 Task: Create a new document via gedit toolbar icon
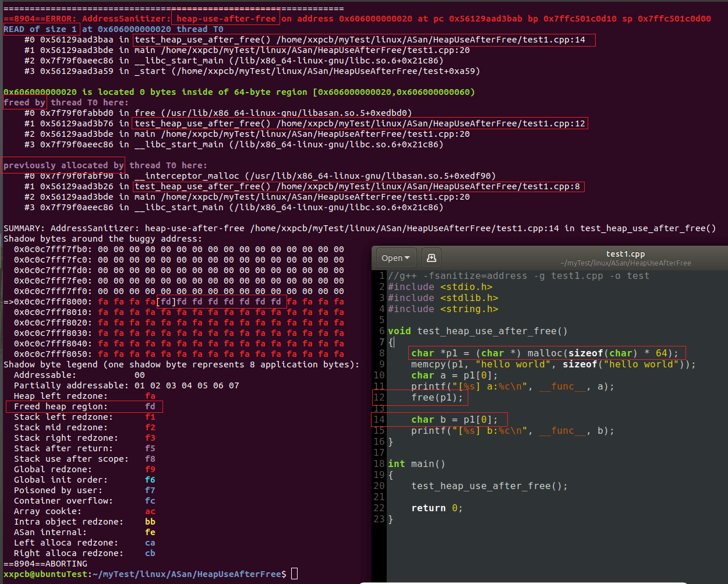click(x=432, y=257)
